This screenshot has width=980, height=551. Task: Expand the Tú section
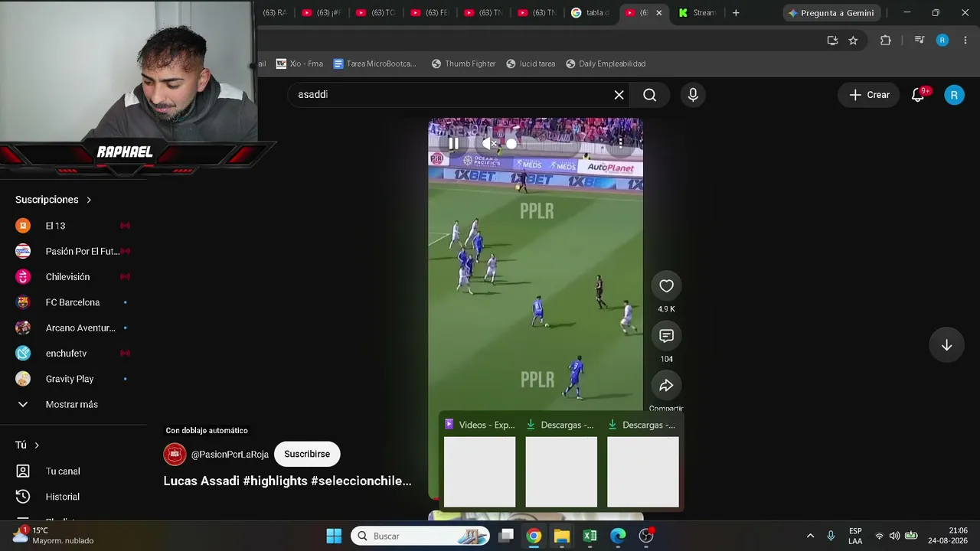(28, 445)
